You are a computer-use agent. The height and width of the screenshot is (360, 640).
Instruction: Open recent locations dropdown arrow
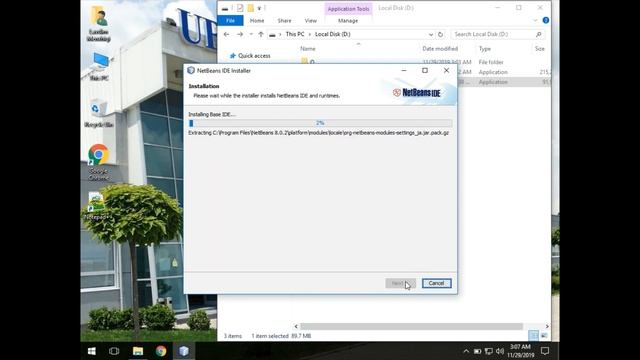point(251,34)
